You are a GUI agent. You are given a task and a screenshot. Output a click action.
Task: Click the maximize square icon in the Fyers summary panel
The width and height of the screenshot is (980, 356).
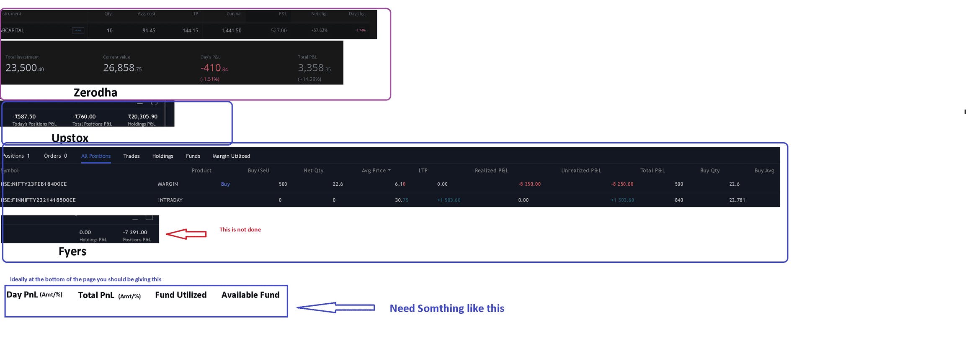point(149,218)
